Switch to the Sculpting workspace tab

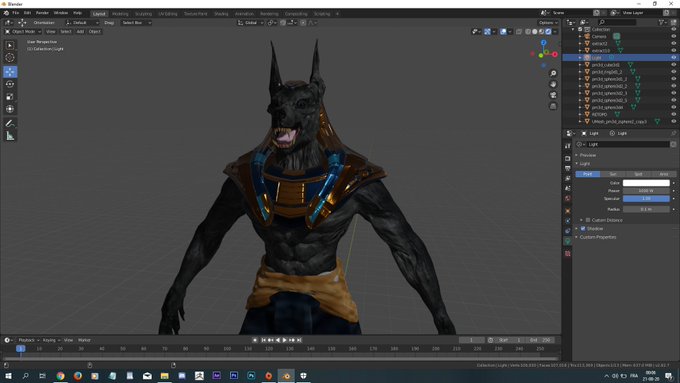[143, 14]
